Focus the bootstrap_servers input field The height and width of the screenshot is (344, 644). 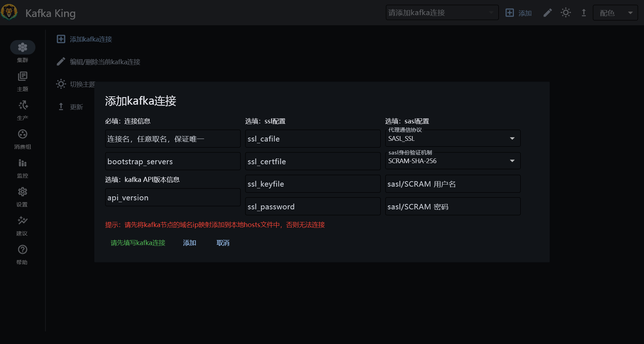[x=173, y=161]
